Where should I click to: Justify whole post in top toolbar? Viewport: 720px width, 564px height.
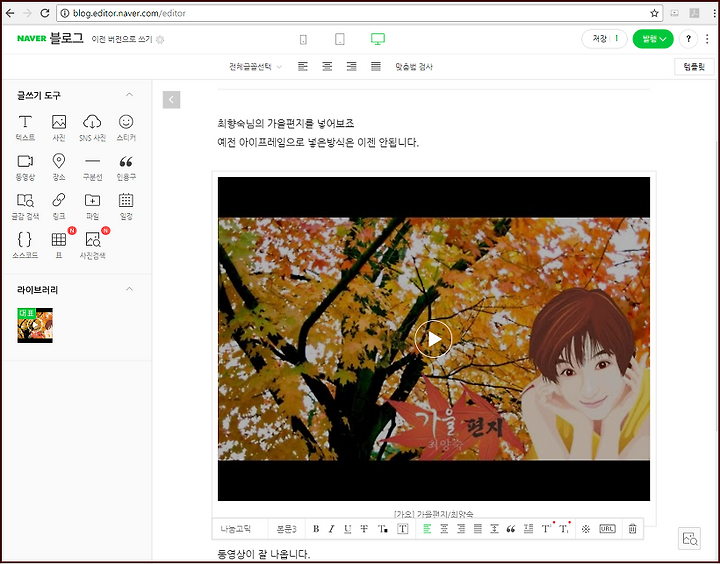[x=376, y=67]
